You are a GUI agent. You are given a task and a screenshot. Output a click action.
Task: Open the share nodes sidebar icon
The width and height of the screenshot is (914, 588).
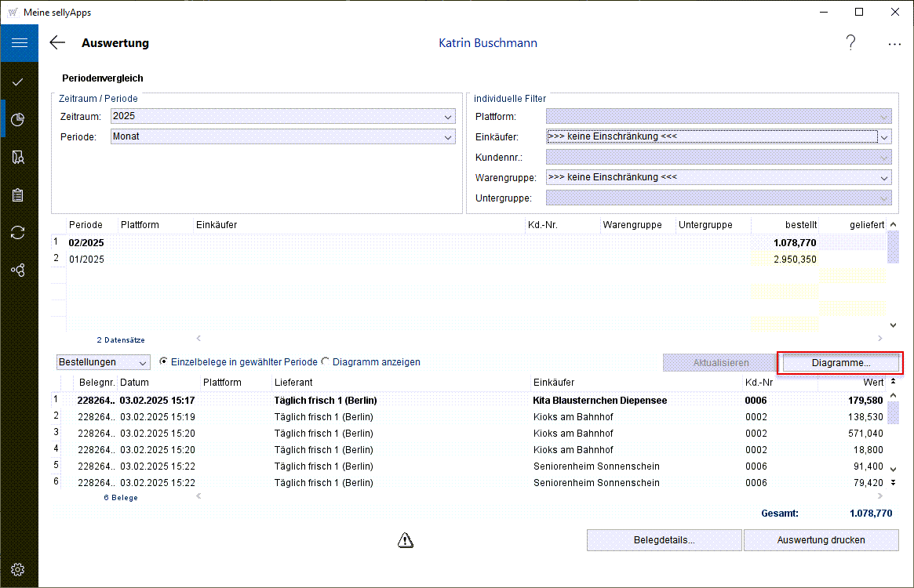19,270
